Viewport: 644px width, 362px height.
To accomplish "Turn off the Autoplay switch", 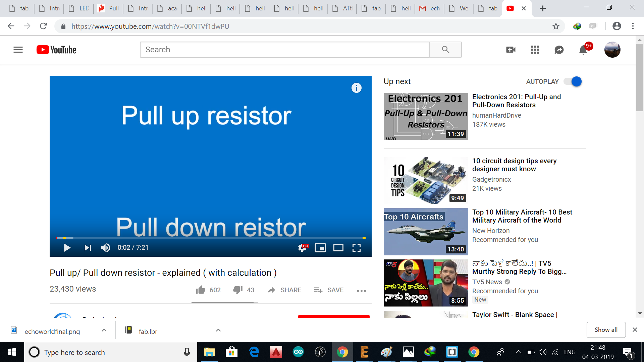I will click(x=573, y=81).
